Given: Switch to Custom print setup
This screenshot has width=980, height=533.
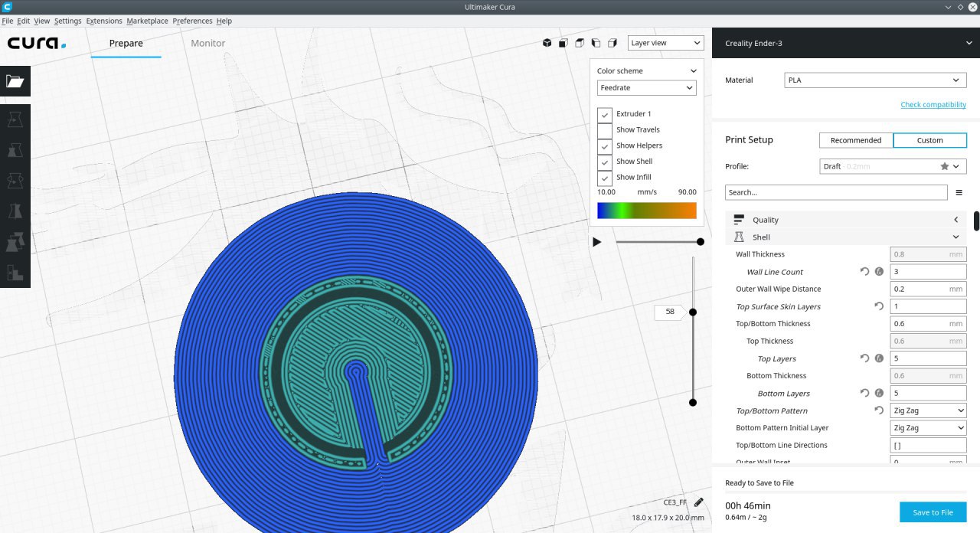Looking at the screenshot, I should [x=929, y=140].
